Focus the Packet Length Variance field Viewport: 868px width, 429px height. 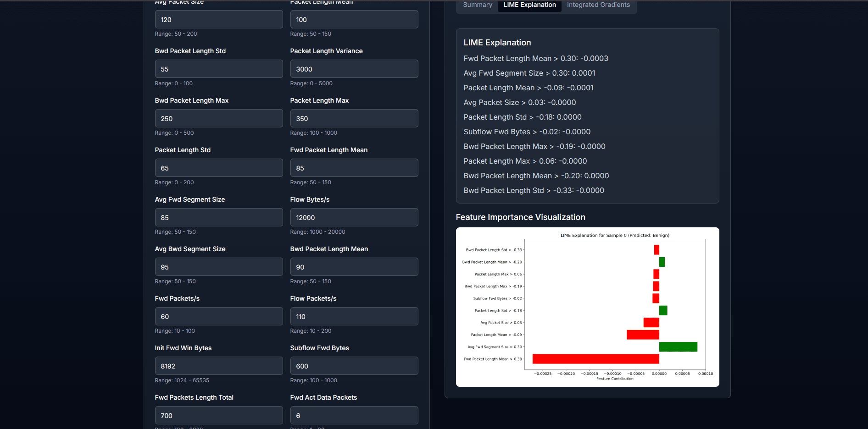point(354,69)
